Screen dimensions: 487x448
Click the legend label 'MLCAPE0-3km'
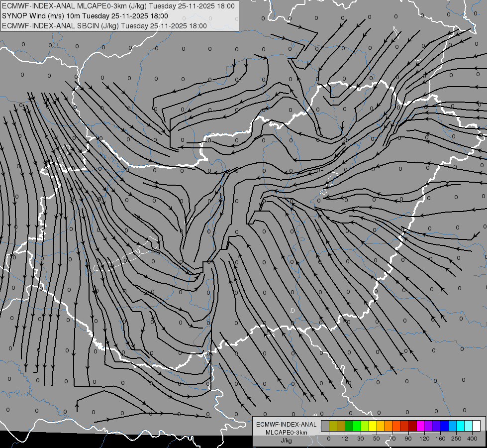pos(286,433)
